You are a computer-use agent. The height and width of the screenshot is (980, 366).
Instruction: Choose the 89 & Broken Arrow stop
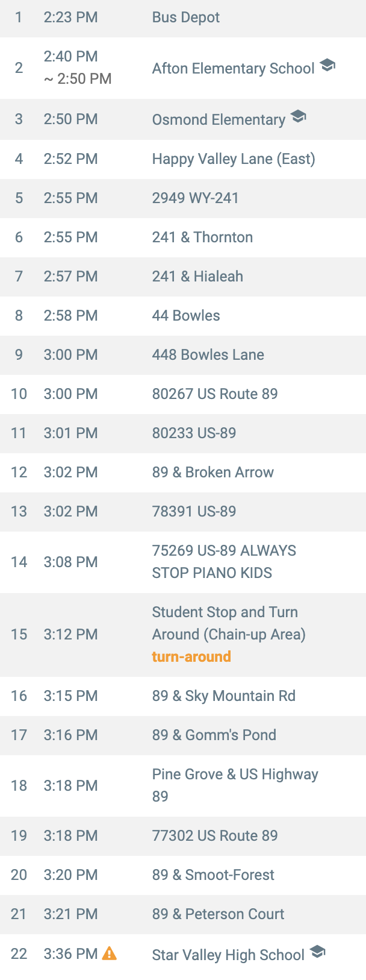pos(212,473)
